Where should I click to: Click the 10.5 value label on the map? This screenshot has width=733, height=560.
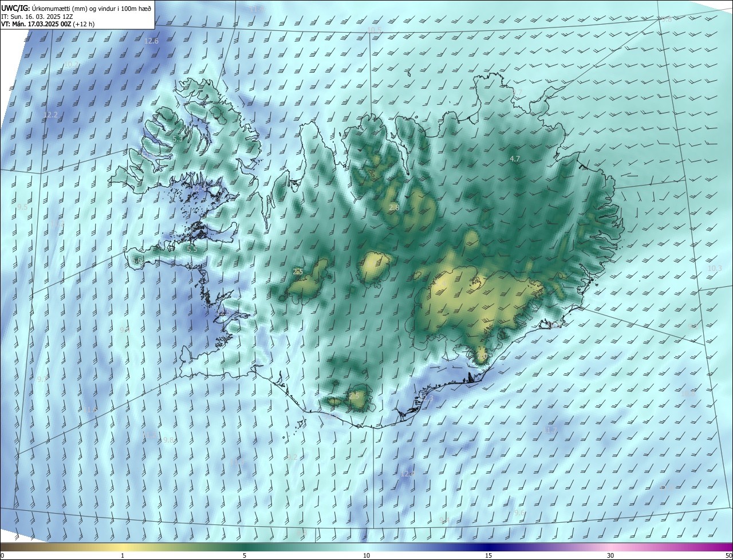coord(375,30)
